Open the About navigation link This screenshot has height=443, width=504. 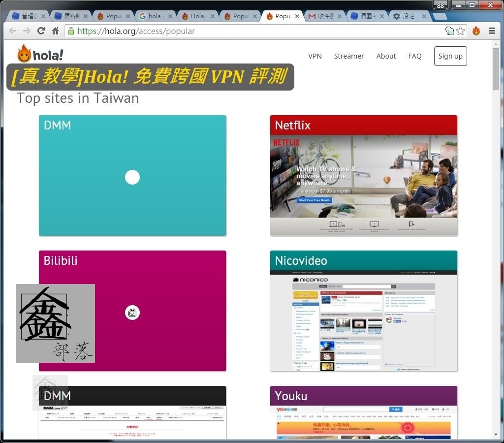click(x=386, y=56)
